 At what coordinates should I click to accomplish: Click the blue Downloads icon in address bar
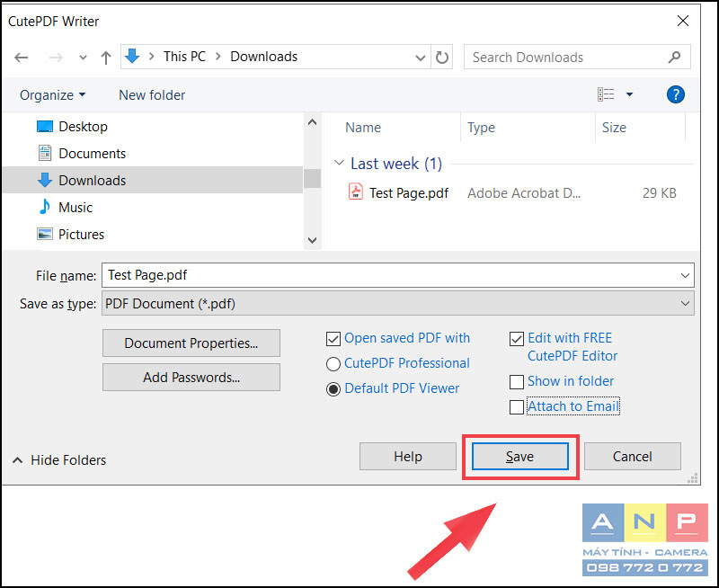[132, 57]
